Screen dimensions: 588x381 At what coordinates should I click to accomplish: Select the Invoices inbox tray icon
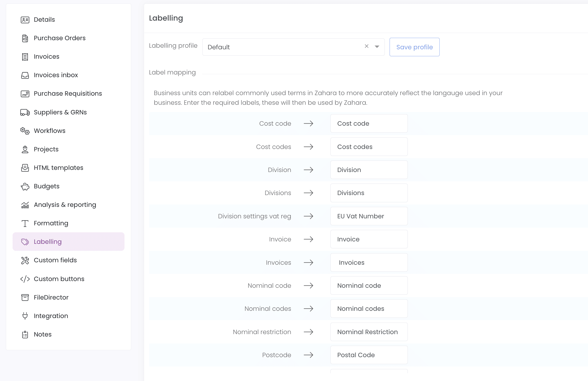coord(25,75)
